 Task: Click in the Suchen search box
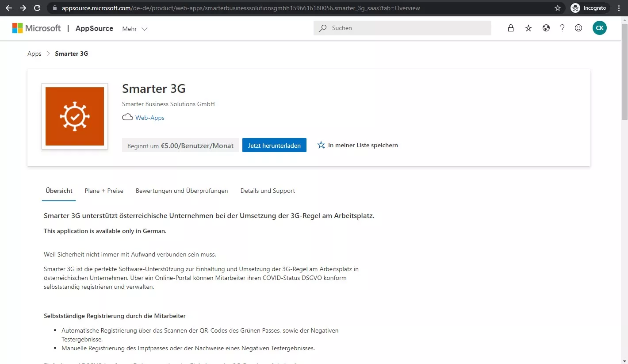[402, 28]
